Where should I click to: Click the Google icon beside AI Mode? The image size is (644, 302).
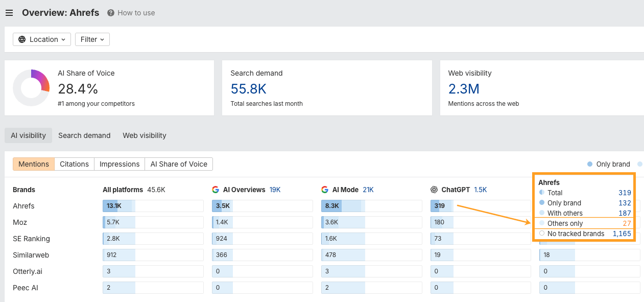(325, 189)
